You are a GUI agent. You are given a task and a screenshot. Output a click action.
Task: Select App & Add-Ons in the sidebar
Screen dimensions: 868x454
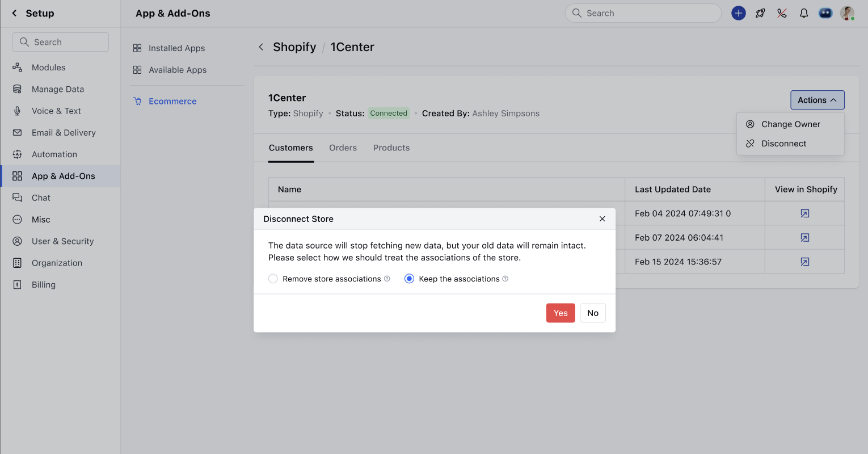coord(60,176)
